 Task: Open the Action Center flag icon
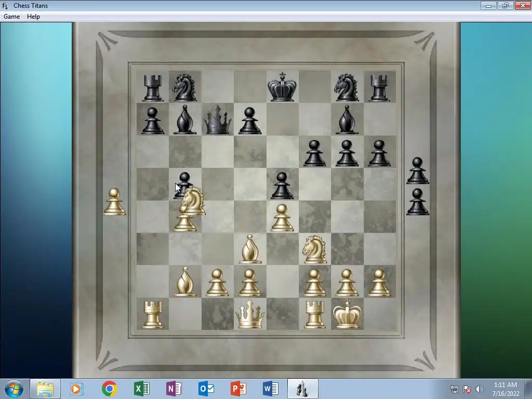point(467,389)
